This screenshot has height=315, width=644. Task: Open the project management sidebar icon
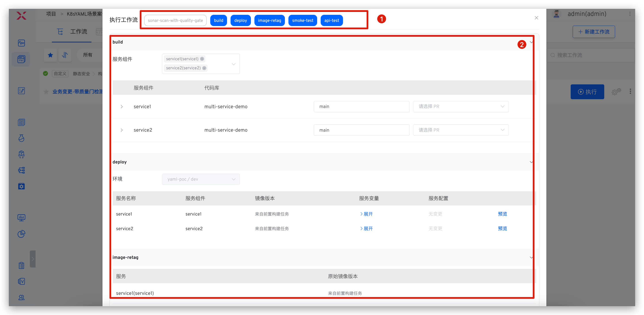(x=21, y=59)
